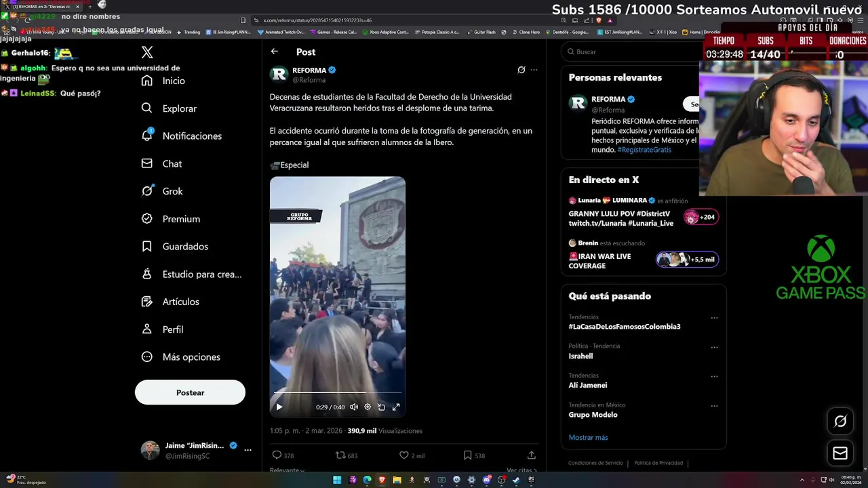Image resolution: width=868 pixels, height=488 pixels.
Task: Open Chat in the sidebar
Action: (161, 164)
